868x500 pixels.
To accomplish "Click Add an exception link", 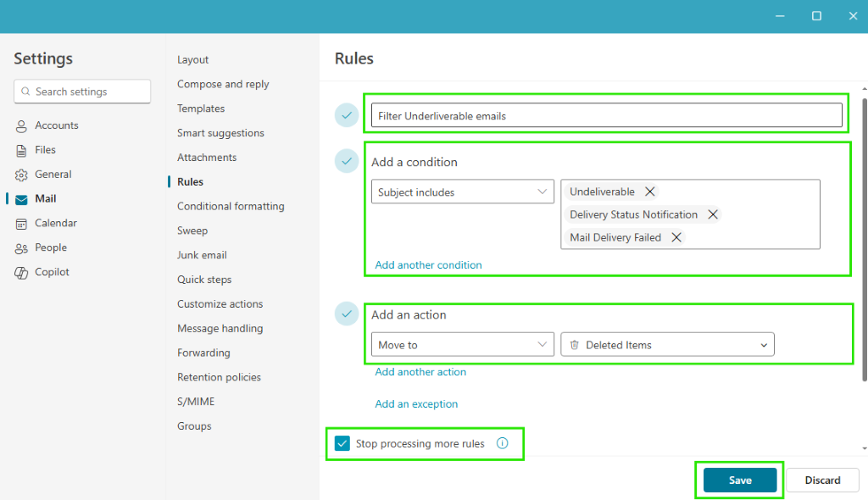I will (416, 403).
